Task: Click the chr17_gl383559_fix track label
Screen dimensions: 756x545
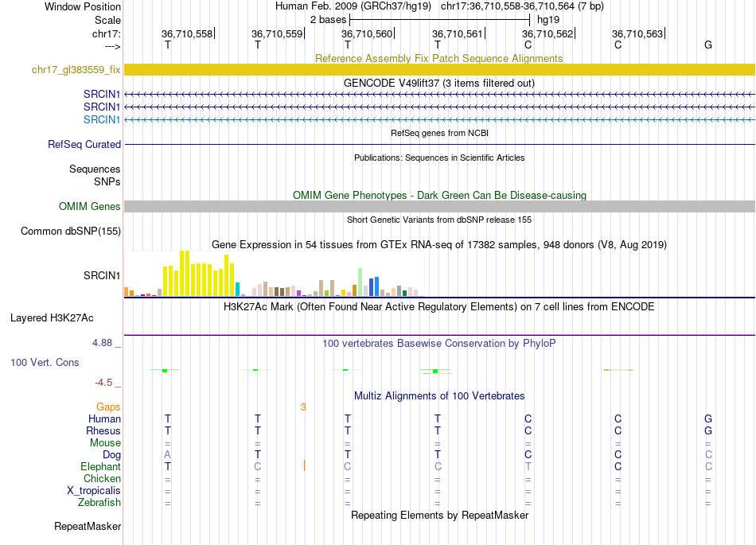Action: [x=76, y=70]
